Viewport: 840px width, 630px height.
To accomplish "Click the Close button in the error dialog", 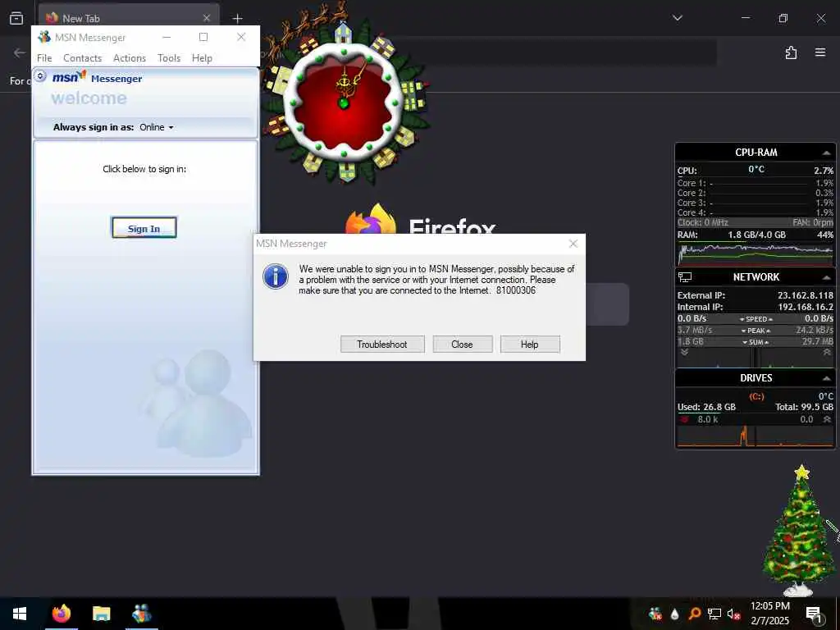I will tap(462, 344).
